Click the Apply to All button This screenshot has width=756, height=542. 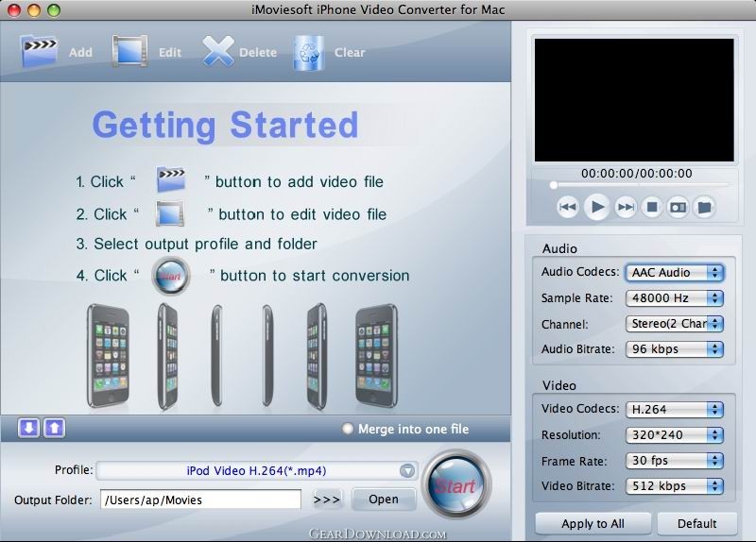[x=593, y=523]
